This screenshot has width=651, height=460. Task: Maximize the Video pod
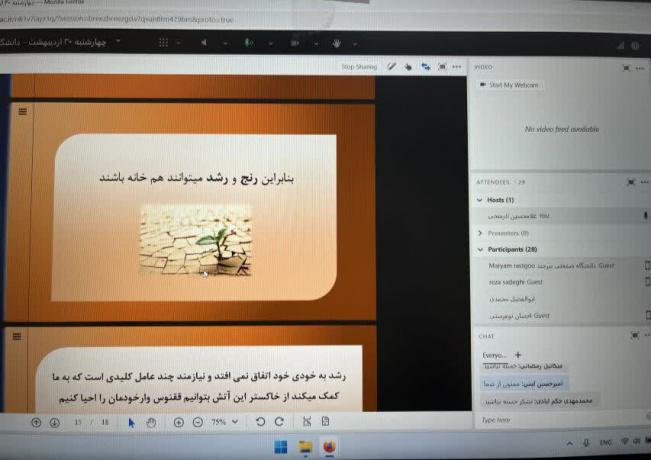point(626,68)
